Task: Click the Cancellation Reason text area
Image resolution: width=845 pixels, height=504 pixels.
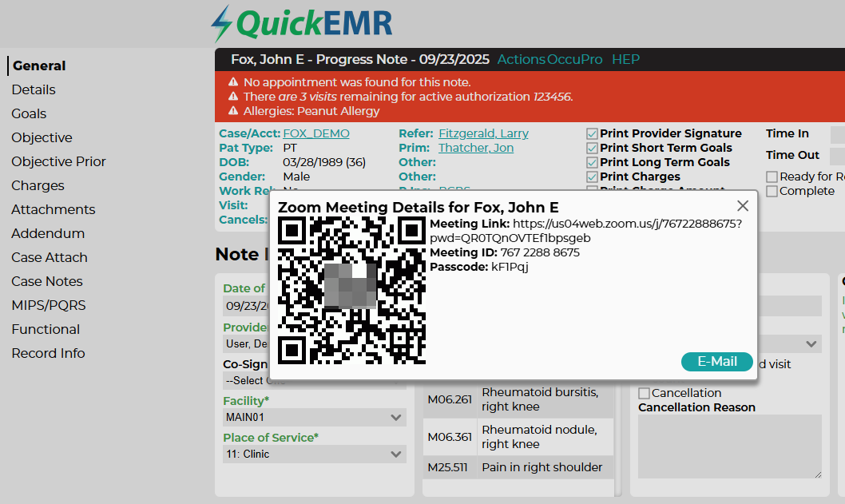Action: [730, 446]
